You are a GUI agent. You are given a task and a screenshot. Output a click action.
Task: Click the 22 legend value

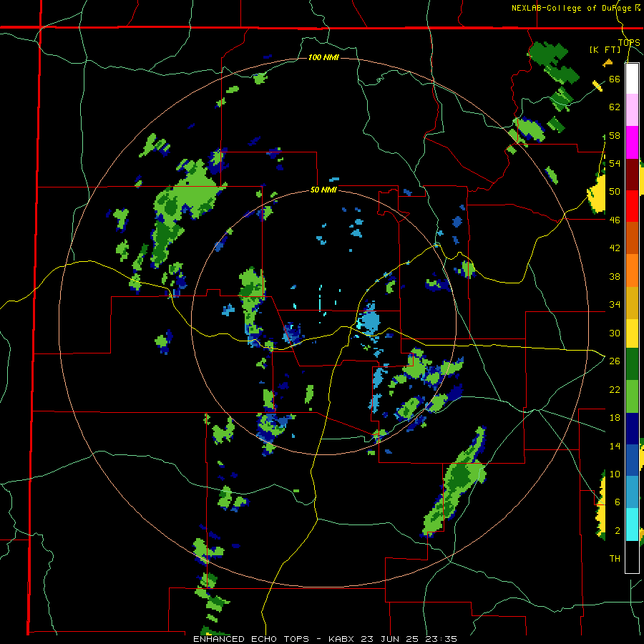[615, 389]
